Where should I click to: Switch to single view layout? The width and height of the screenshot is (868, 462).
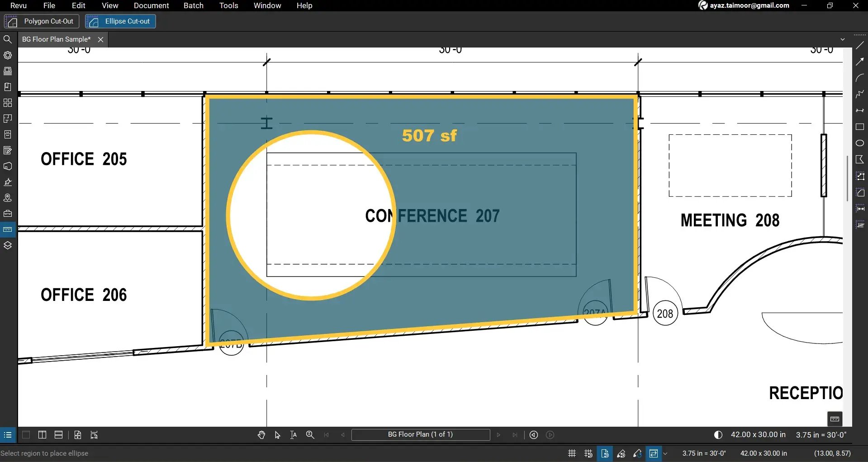coord(26,435)
